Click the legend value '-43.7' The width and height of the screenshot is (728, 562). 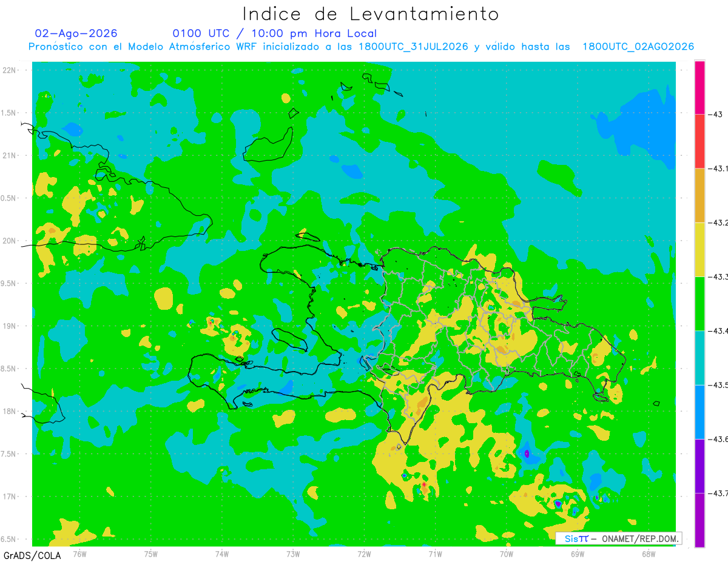(x=718, y=493)
